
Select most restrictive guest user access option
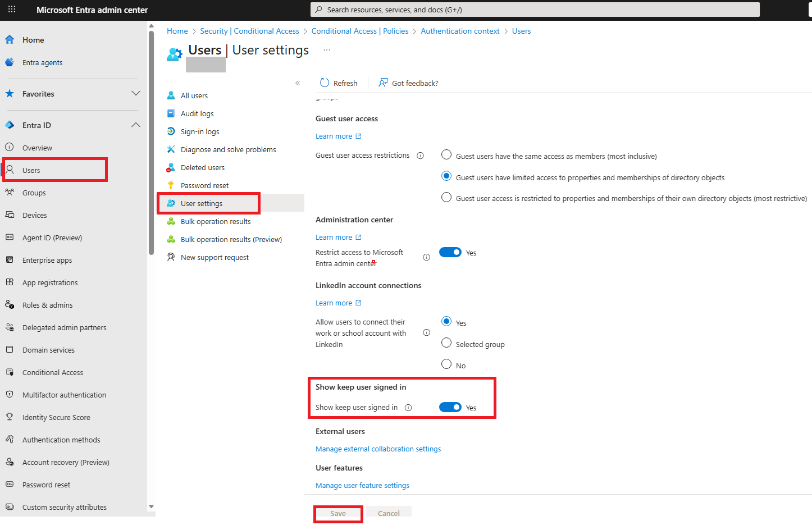pos(446,197)
